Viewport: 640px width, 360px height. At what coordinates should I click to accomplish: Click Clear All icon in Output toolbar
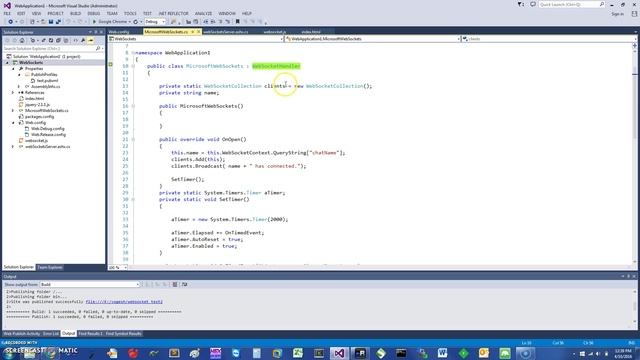(175, 284)
